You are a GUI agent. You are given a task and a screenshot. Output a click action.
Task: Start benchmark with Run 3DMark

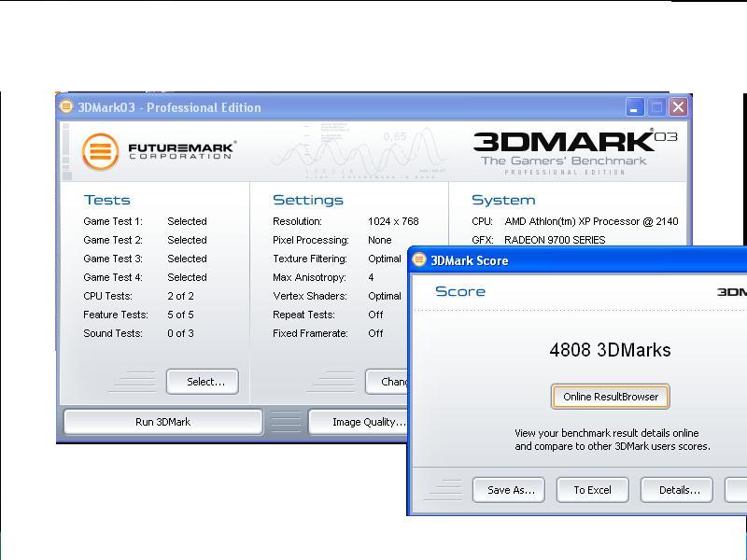coord(162,422)
